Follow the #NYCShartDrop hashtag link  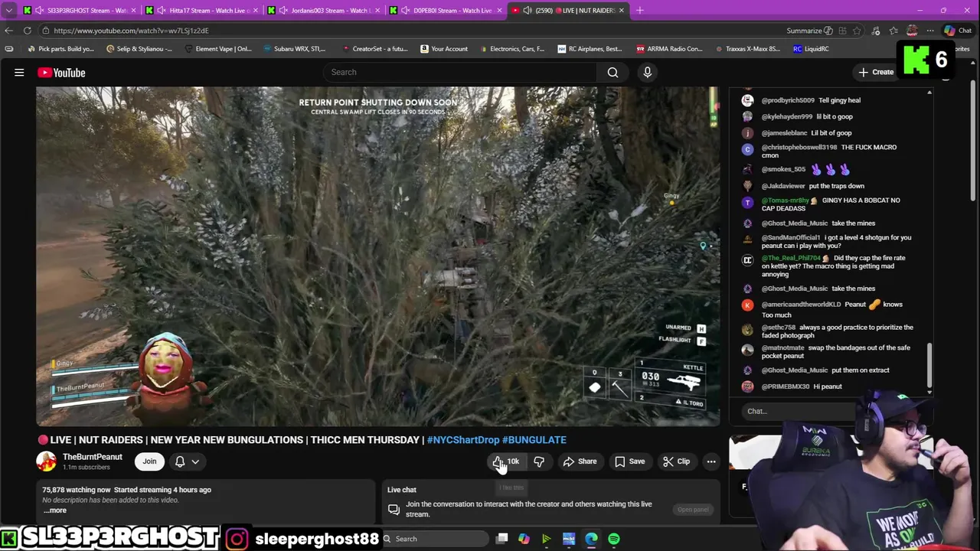click(463, 440)
